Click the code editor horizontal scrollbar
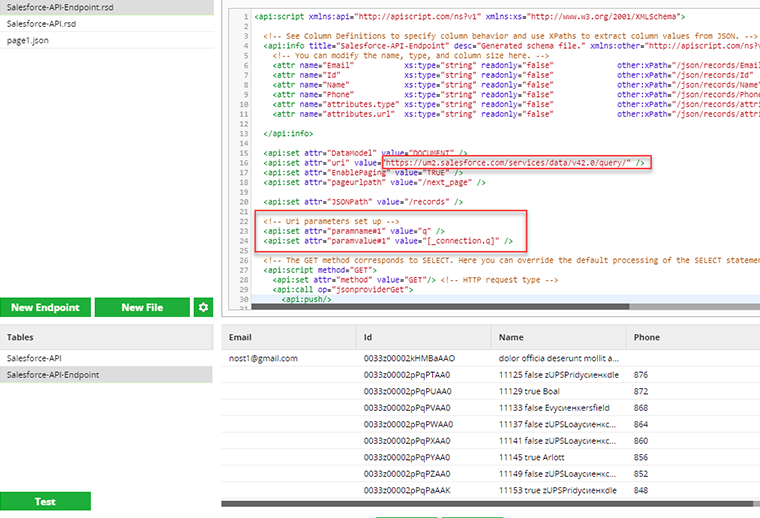 440,306
